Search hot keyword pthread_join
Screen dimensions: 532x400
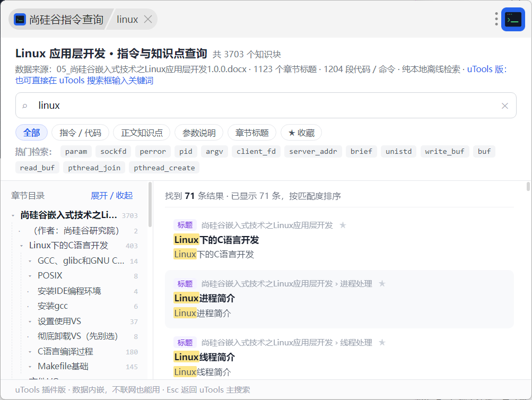tap(94, 168)
